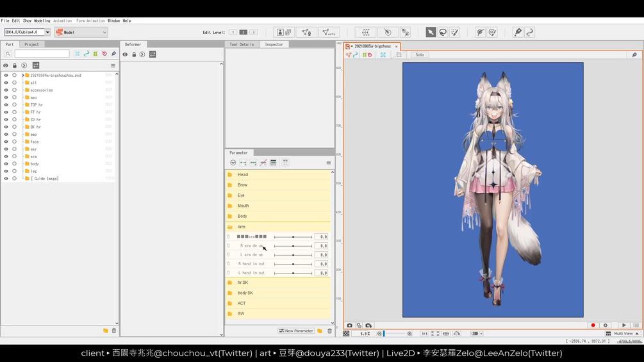Toggle lock circle of 'ear' folder
Viewport: 644px width, 362px height.
(14, 149)
